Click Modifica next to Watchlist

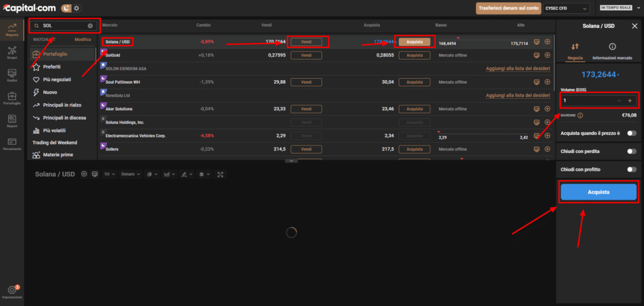[82, 40]
